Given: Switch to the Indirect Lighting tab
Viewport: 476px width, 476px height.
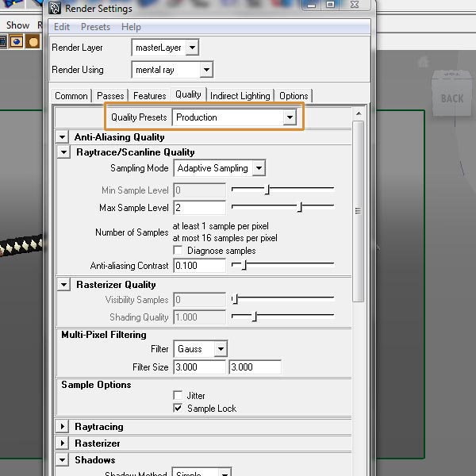Looking at the screenshot, I should [240, 96].
